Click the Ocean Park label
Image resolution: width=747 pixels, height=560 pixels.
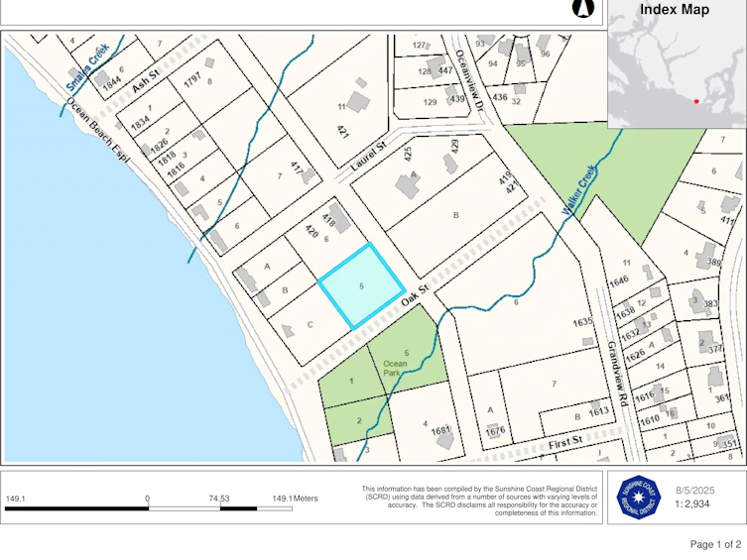[x=395, y=368]
